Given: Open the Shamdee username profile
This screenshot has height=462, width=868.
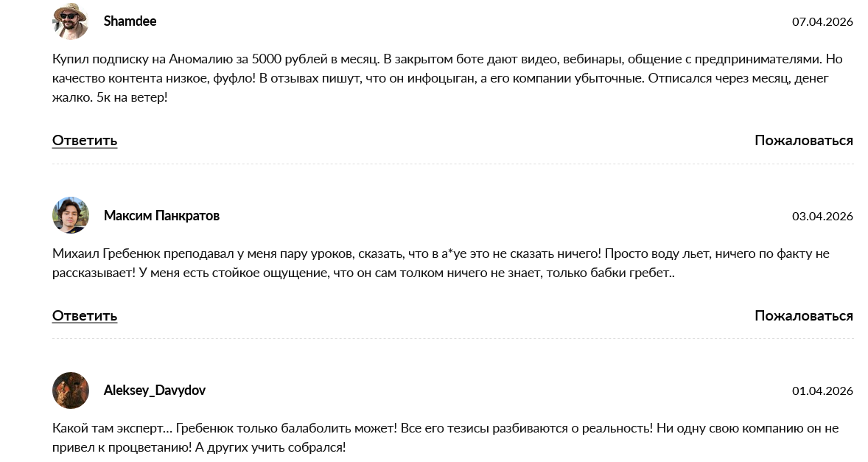Looking at the screenshot, I should pos(130,21).
